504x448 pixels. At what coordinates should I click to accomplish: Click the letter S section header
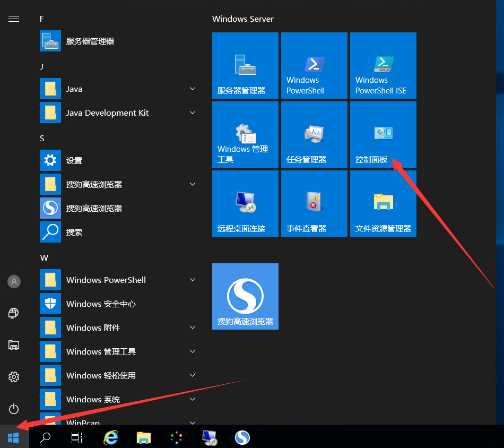pyautogui.click(x=42, y=139)
